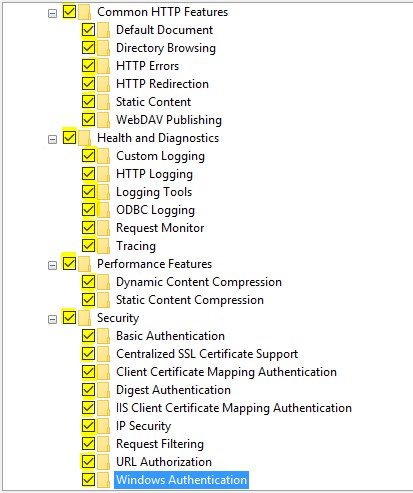Select the Centralized SSL Certificate Support item
This screenshot has height=493, width=413.
coord(207,354)
